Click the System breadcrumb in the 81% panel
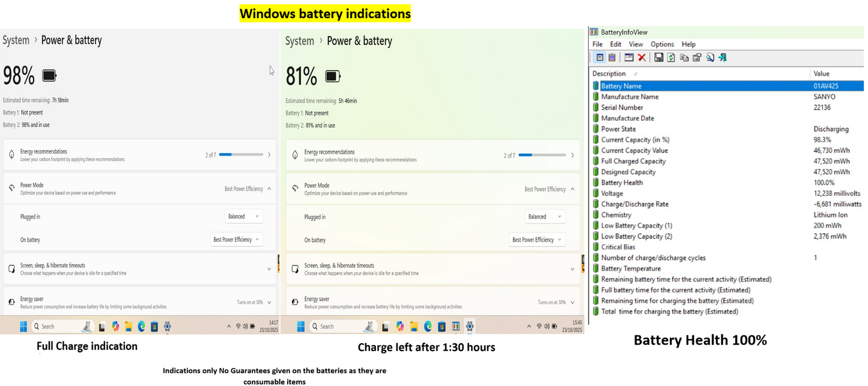Screen dimensions: 868x386 299,41
